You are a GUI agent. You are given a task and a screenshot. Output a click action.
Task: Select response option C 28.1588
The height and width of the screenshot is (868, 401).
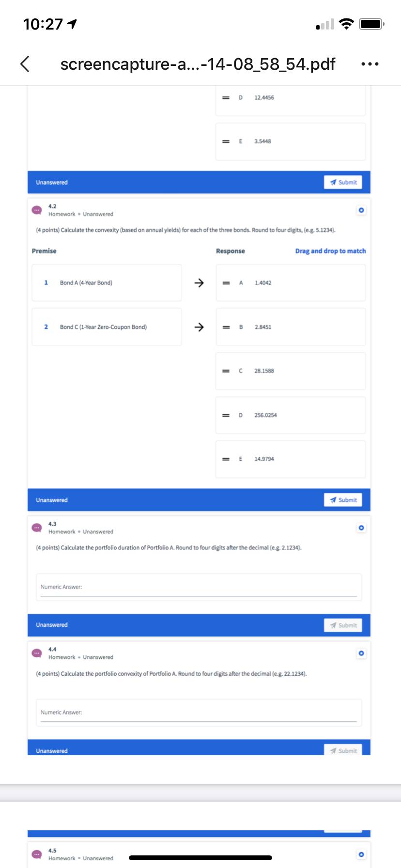(x=291, y=371)
